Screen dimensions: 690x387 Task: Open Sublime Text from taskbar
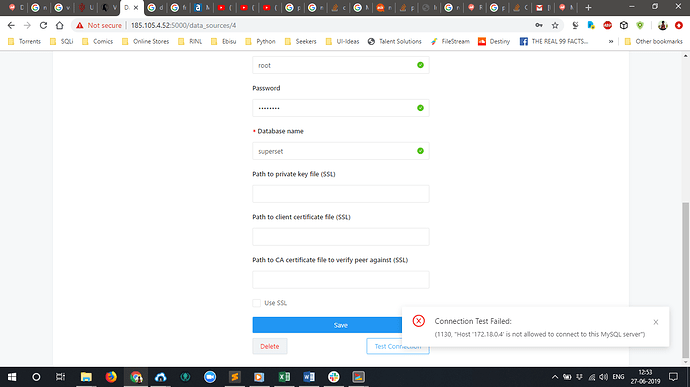235,377
